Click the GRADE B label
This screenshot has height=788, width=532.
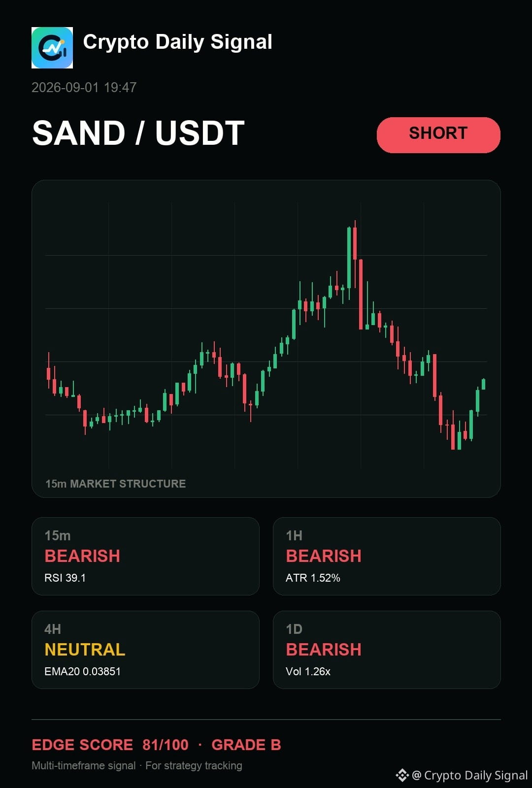coord(246,745)
